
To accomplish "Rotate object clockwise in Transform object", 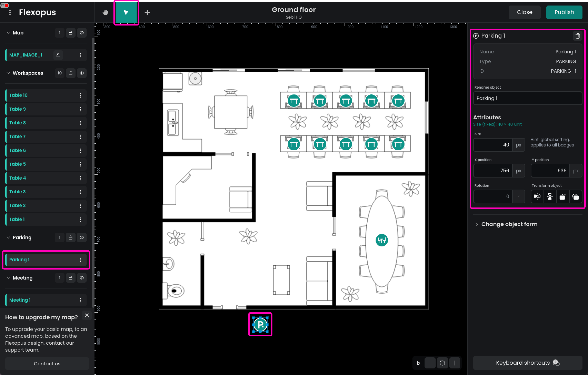I will [x=575, y=196].
